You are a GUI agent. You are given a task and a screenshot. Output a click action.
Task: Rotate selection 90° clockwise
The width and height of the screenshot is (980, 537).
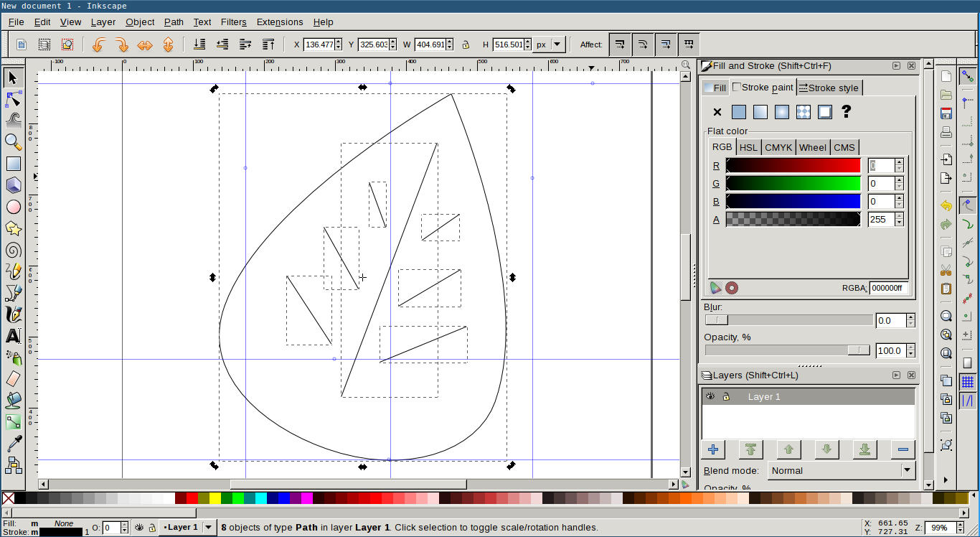pos(122,45)
